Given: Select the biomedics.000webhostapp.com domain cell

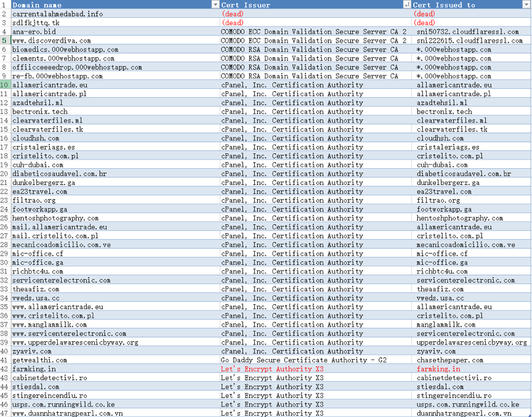Looking at the screenshot, I should pos(65,49).
